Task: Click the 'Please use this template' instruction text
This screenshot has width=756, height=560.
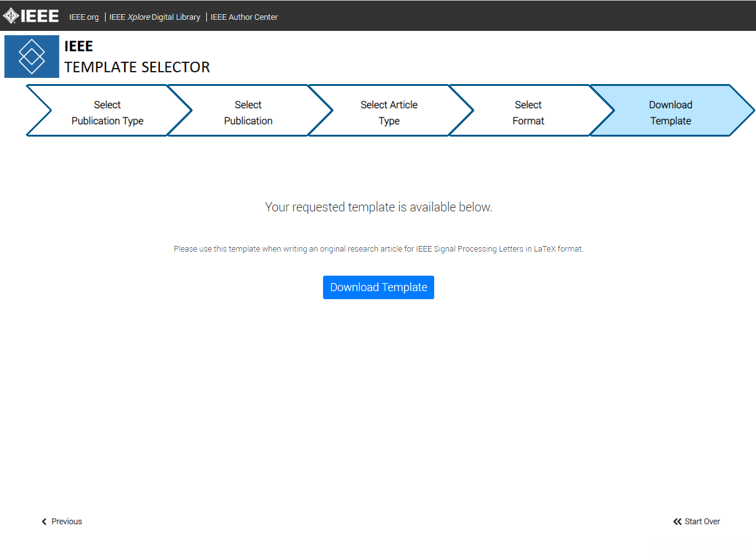Action: (379, 249)
